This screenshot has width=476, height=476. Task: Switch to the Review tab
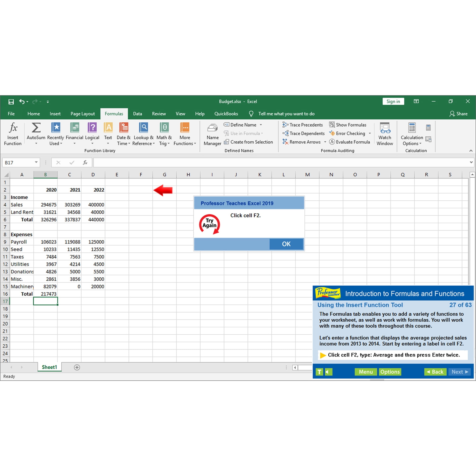159,114
